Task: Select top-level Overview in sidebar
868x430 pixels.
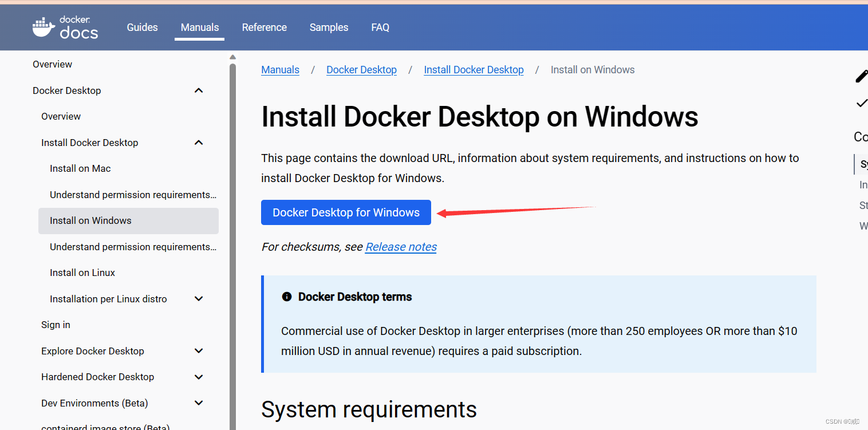Action: [x=52, y=64]
